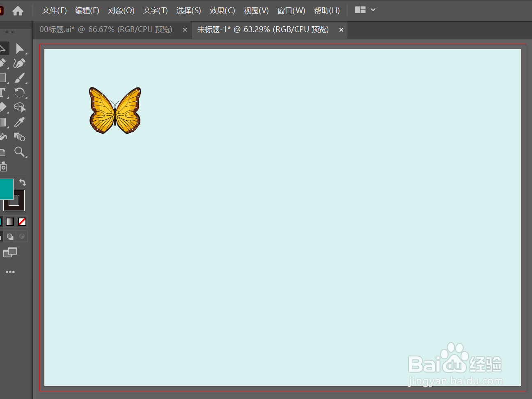Image resolution: width=532 pixels, height=399 pixels.
Task: Select the Blend tool
Action: coord(19,137)
